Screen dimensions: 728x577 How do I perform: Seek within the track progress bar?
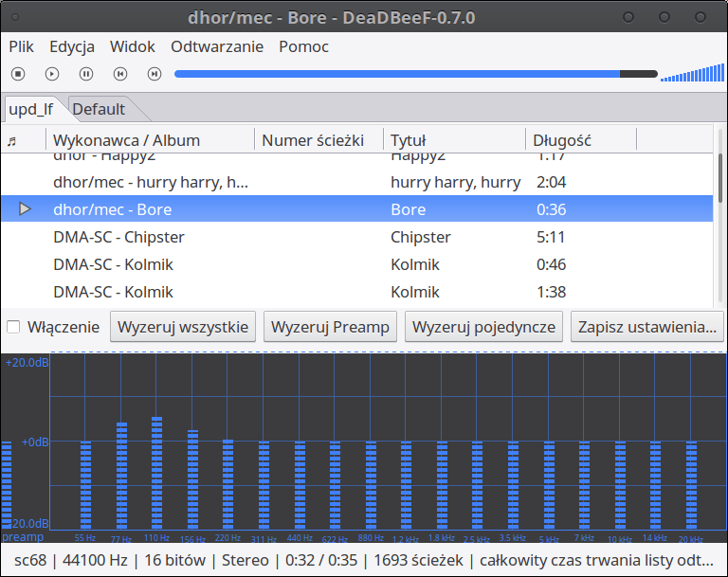tap(416, 74)
